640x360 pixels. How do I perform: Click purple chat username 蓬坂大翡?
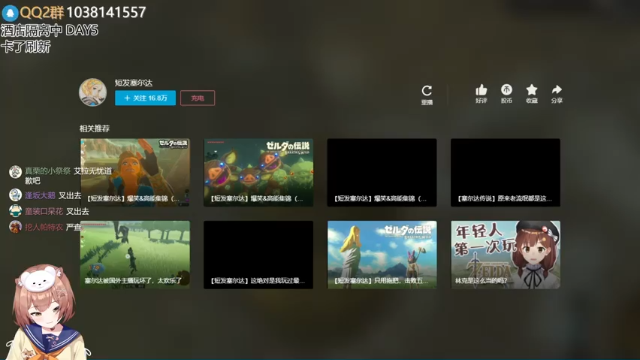40,196
